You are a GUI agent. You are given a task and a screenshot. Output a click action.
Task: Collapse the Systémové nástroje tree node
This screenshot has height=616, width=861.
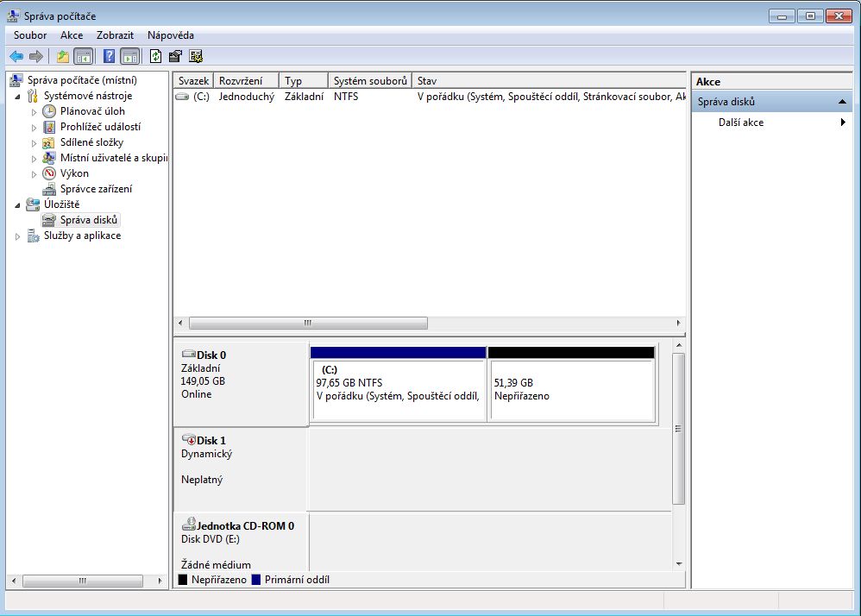[x=18, y=96]
